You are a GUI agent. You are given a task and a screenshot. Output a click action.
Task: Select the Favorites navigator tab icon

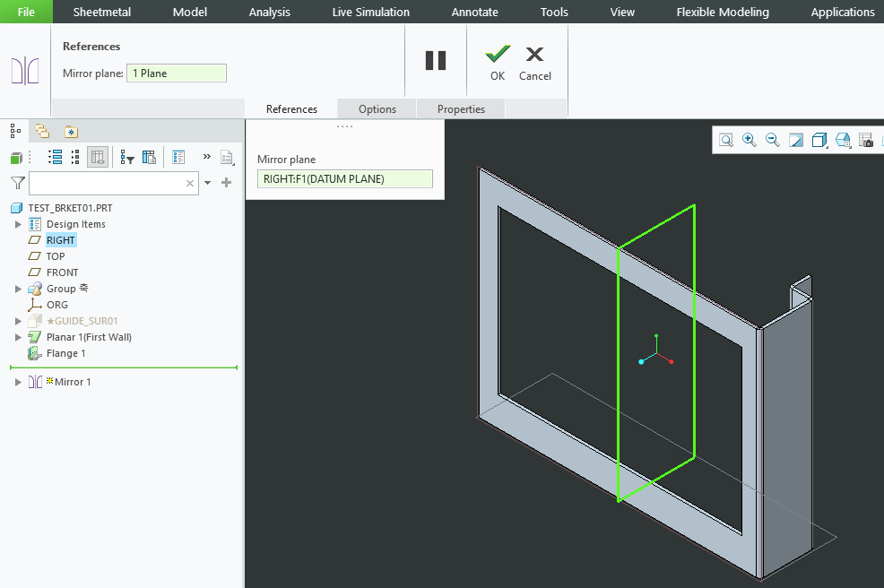click(71, 132)
